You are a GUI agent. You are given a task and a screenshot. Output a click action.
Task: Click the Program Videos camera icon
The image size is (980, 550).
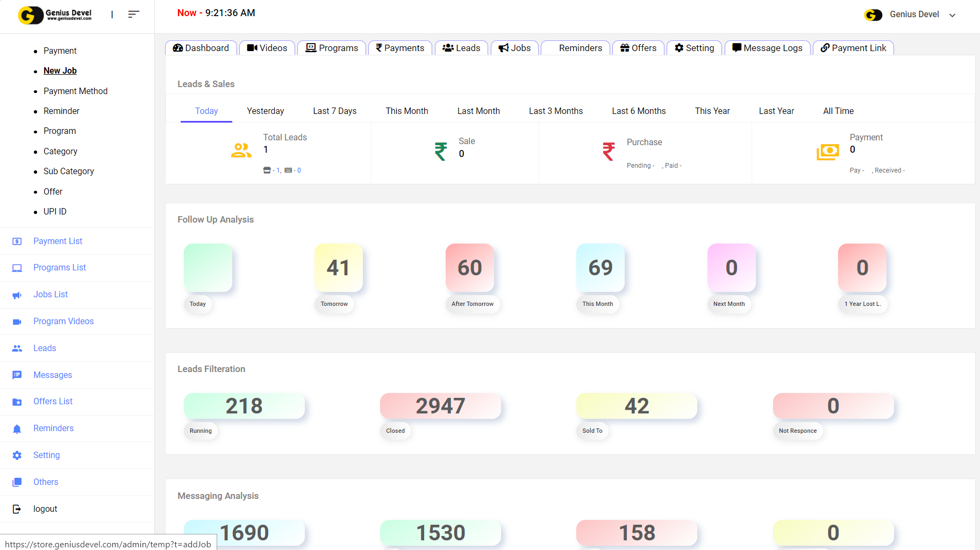17,322
